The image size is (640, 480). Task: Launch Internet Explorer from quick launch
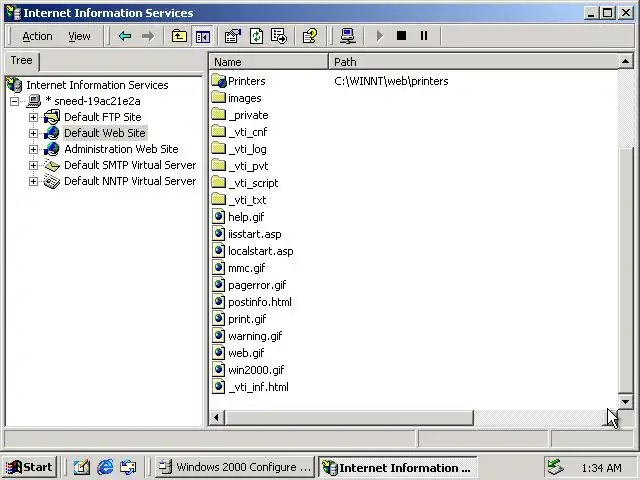105,467
